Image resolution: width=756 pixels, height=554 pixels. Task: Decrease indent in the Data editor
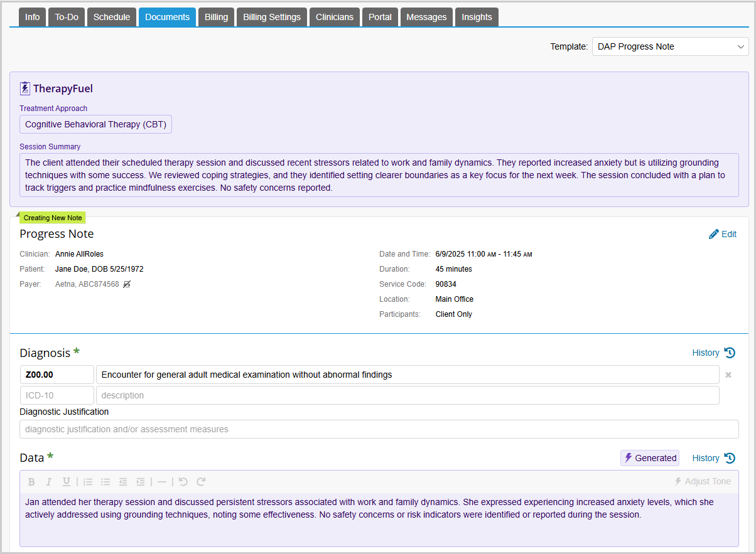pyautogui.click(x=123, y=482)
